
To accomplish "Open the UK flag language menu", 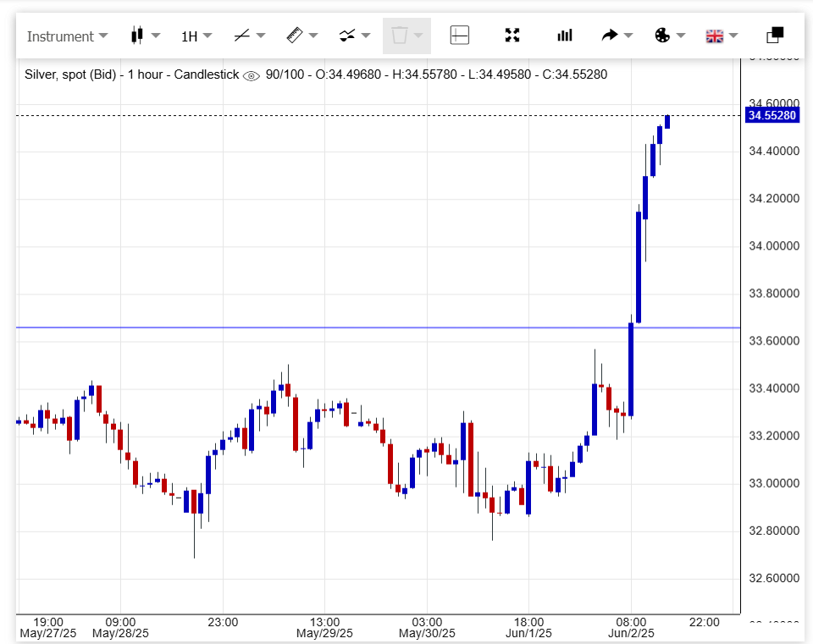I will [715, 36].
